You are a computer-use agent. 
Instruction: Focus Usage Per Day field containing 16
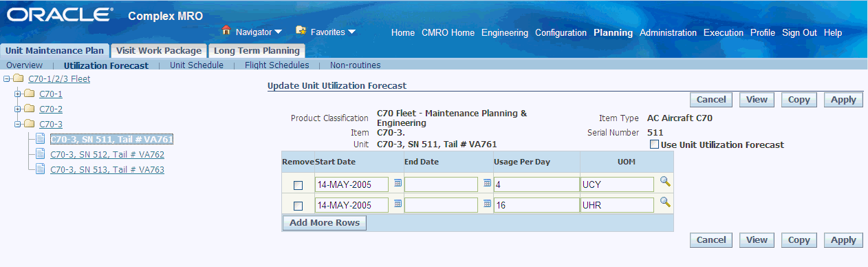click(x=536, y=205)
